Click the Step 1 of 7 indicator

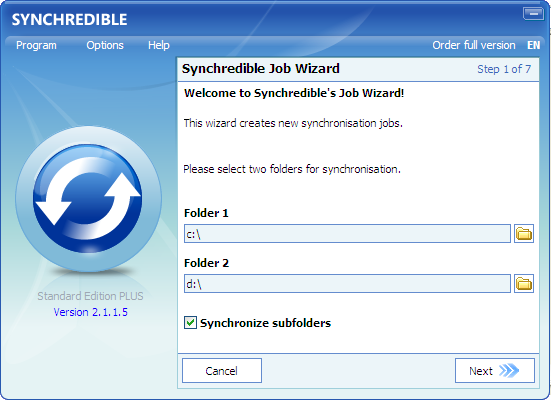[x=504, y=69]
